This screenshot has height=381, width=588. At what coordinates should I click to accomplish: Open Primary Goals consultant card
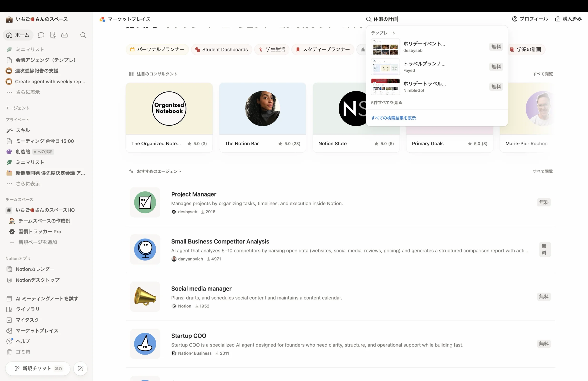450,140
